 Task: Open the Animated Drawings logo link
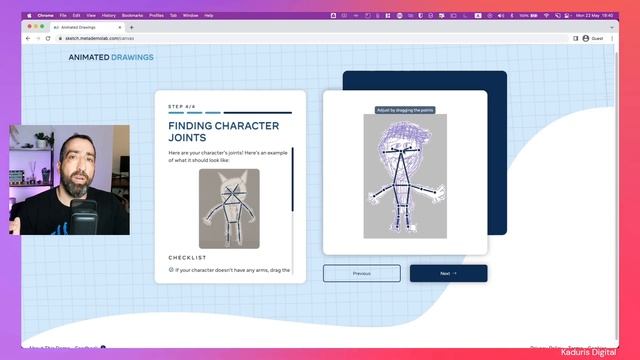(x=111, y=57)
